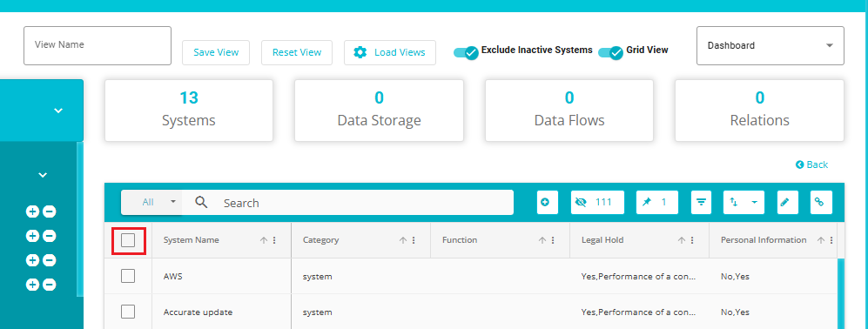868x329 pixels.
Task: Check the select-all header checkbox
Action: coord(128,240)
